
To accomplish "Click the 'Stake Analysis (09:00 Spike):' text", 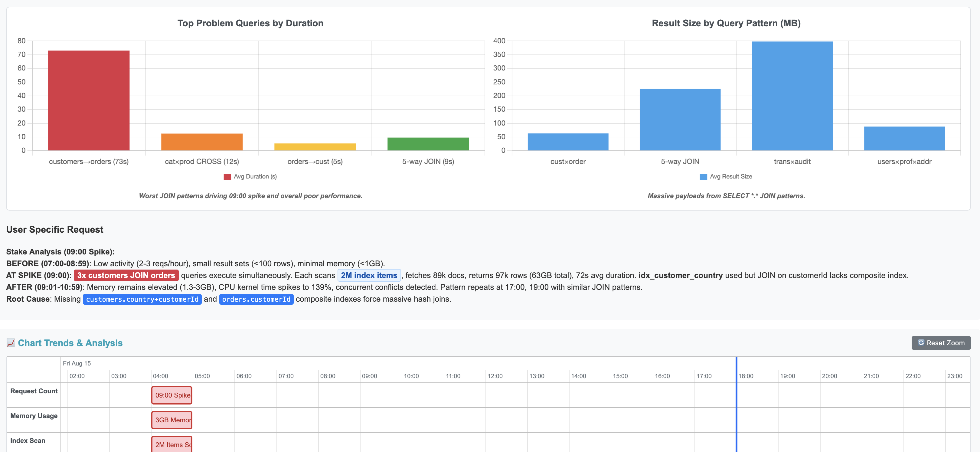I will (x=60, y=251).
